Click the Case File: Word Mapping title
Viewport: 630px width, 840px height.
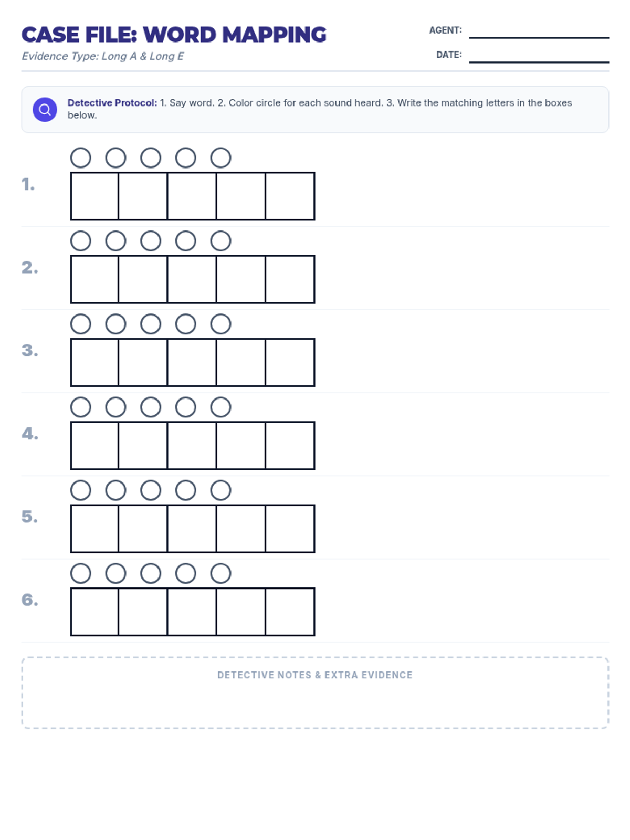pyautogui.click(x=174, y=35)
